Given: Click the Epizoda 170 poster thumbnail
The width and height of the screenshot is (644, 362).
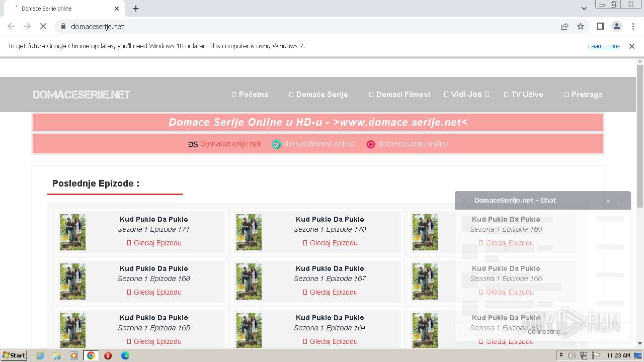Looking at the screenshot, I should coord(249,232).
